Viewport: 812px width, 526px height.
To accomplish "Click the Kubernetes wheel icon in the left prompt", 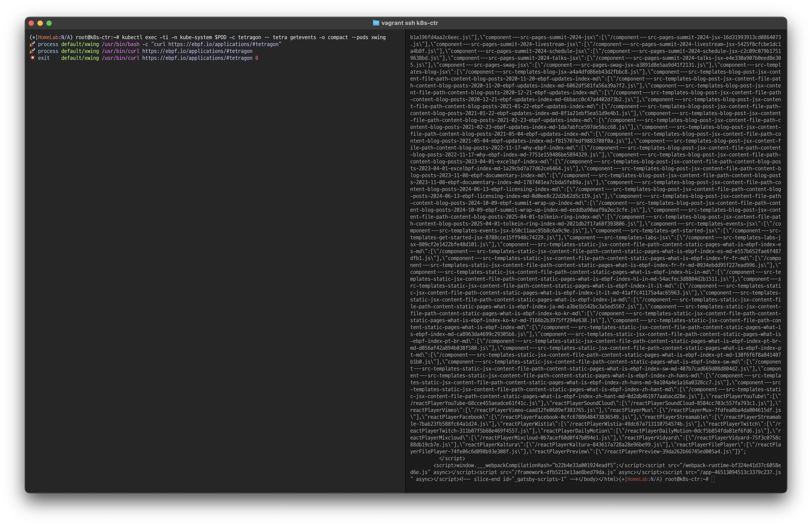I will coord(33,37).
